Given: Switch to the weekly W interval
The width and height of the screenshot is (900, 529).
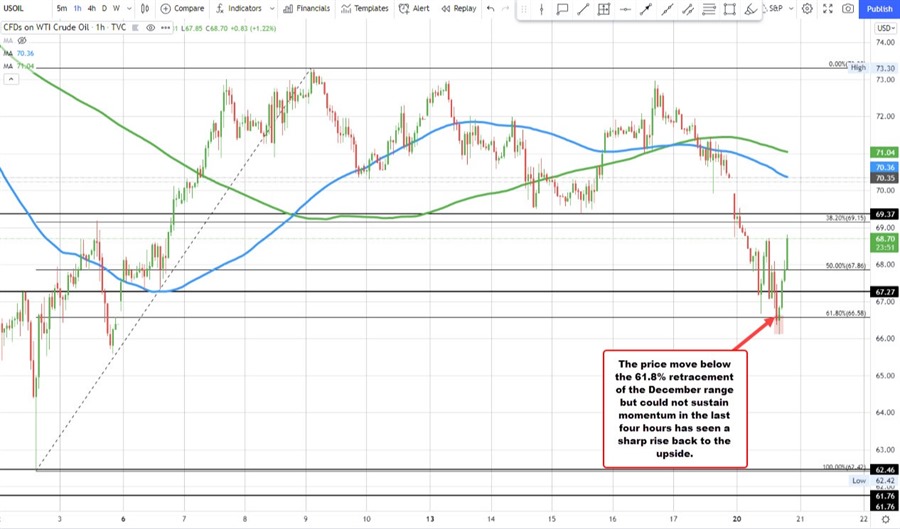Looking at the screenshot, I should coord(117,9).
